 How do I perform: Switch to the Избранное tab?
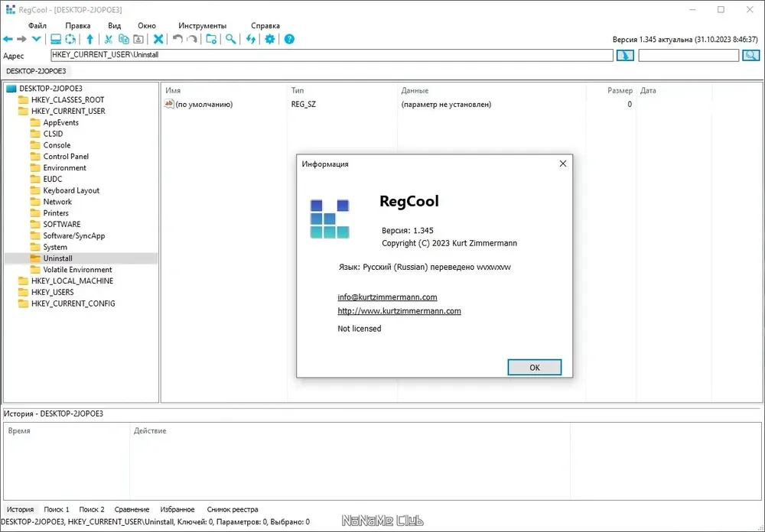[177, 509]
